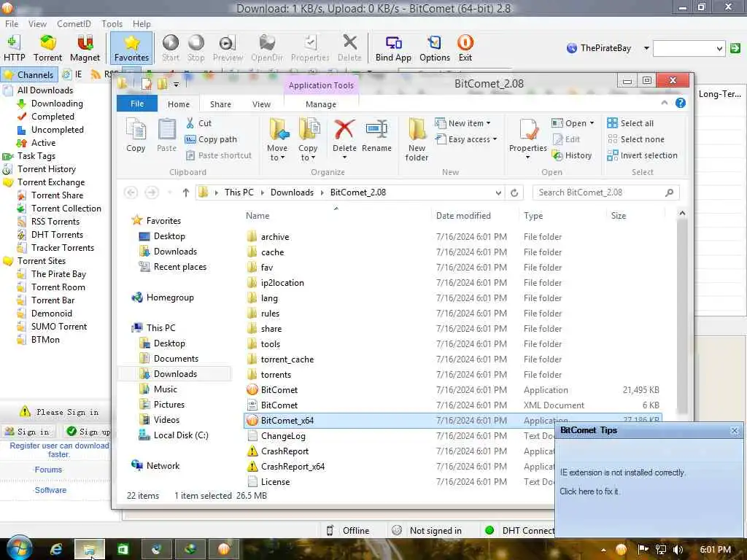747x560 pixels.
Task: Click the Windows Start orb
Action: pyautogui.click(x=18, y=548)
